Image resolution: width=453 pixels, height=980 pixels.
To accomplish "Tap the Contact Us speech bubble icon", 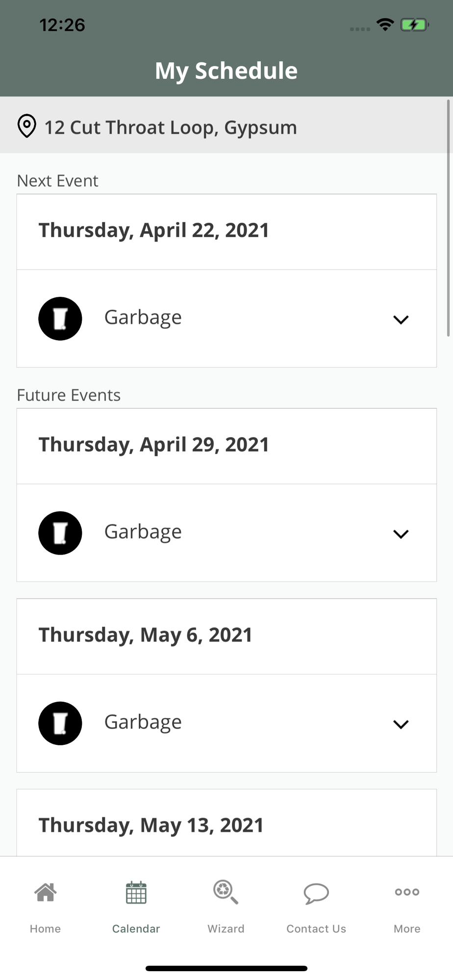I will click(316, 893).
